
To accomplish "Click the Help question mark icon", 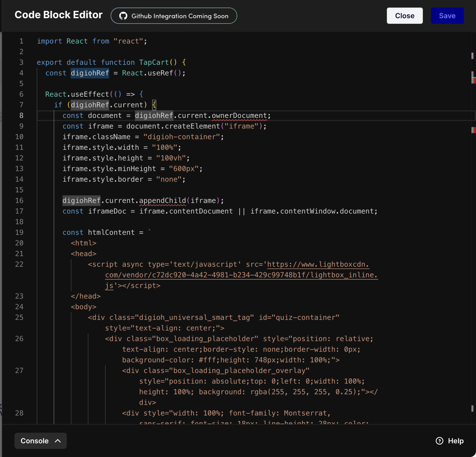I will 439,441.
